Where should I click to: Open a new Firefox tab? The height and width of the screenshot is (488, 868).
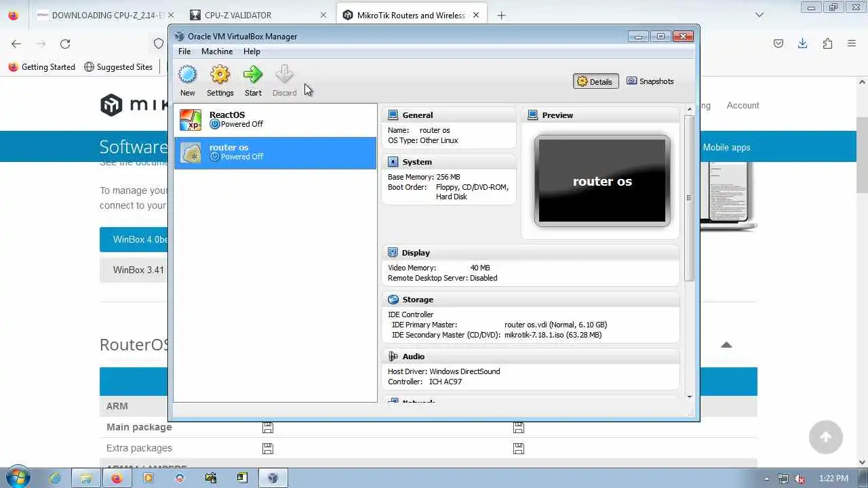tap(501, 15)
